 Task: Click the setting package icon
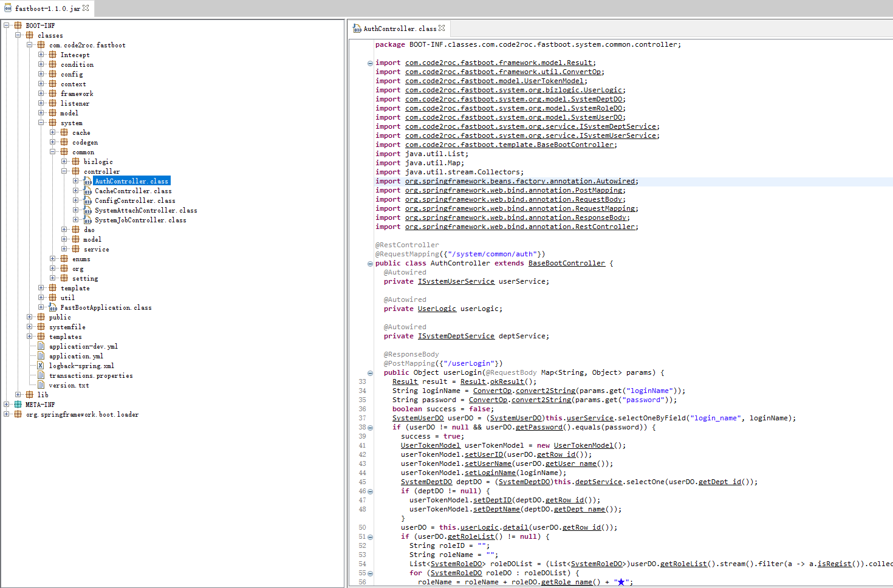point(64,278)
